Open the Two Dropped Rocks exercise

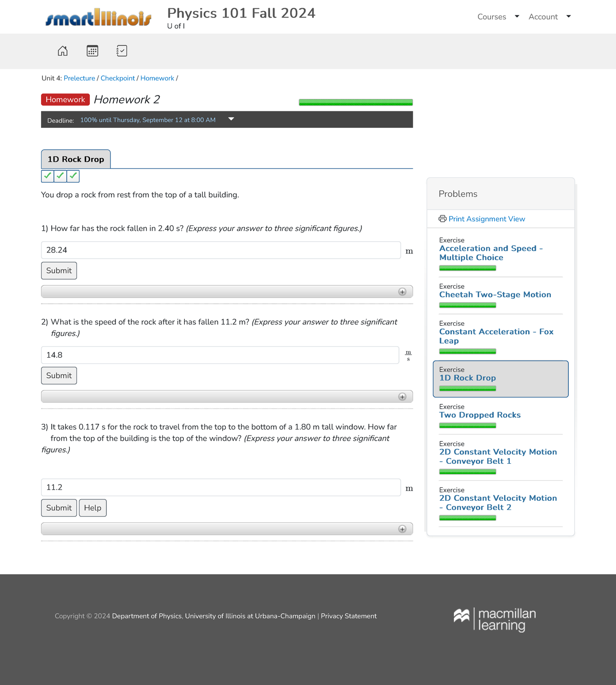(480, 415)
